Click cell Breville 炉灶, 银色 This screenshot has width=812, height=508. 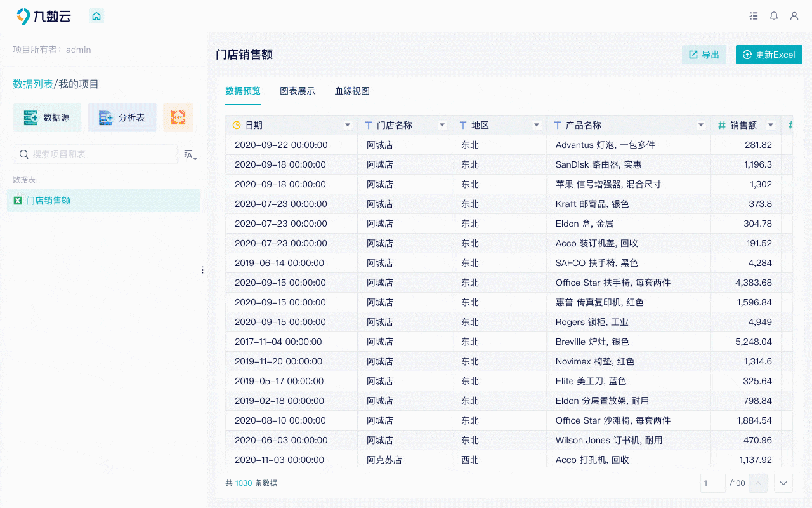tap(628, 342)
